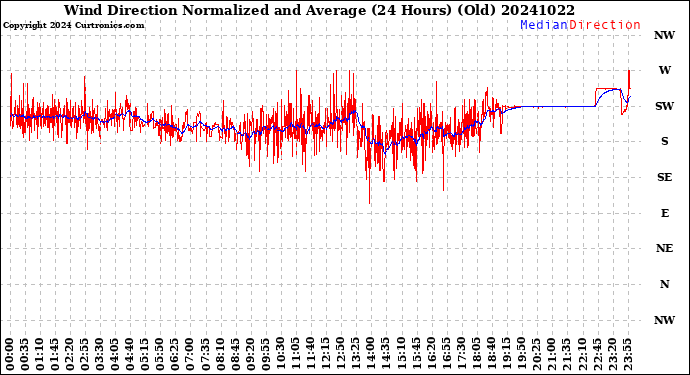Click the red Direction legend label

pyautogui.click(x=605, y=25)
